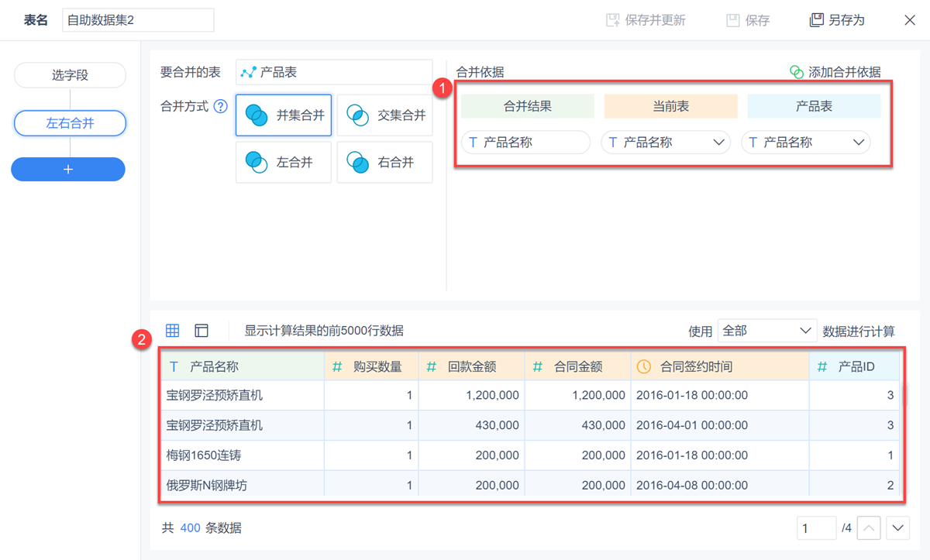The height and width of the screenshot is (560, 930).
Task: Close the self-service dataset editor
Action: [910, 20]
